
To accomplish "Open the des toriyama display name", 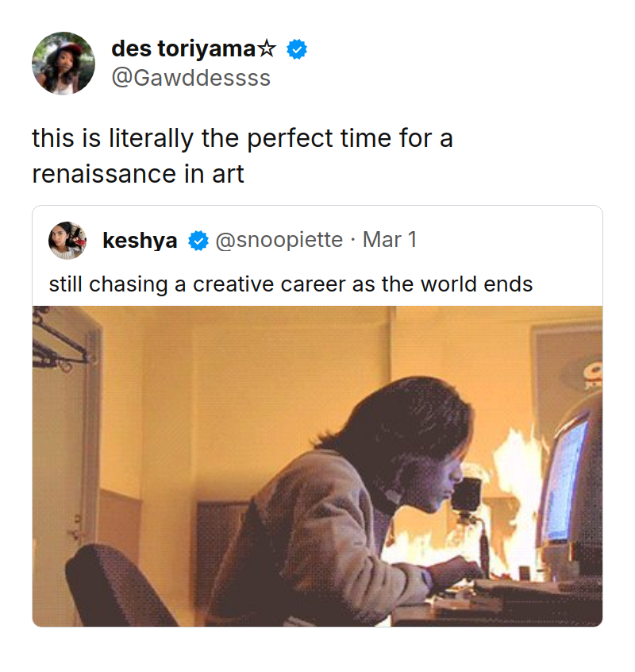I will (x=183, y=49).
